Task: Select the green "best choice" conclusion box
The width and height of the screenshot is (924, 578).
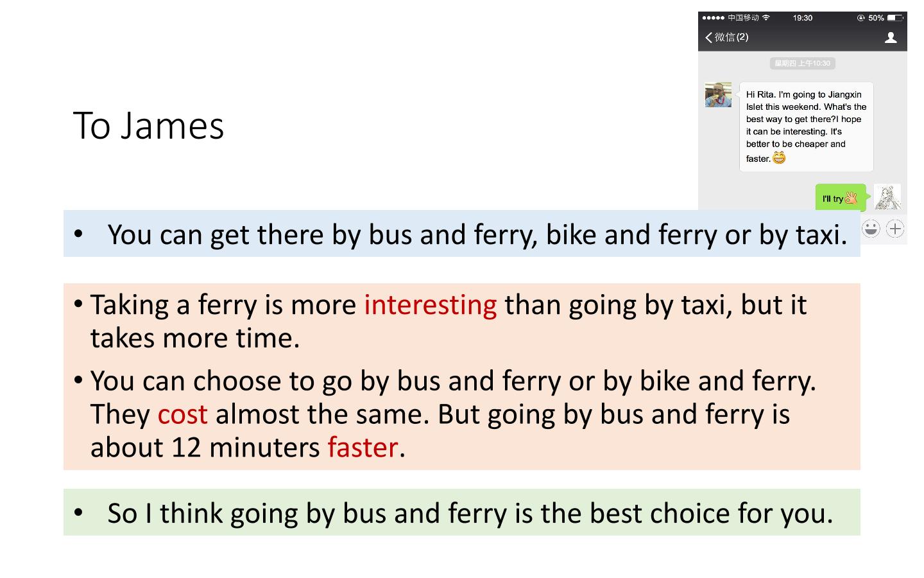Action: 462,512
